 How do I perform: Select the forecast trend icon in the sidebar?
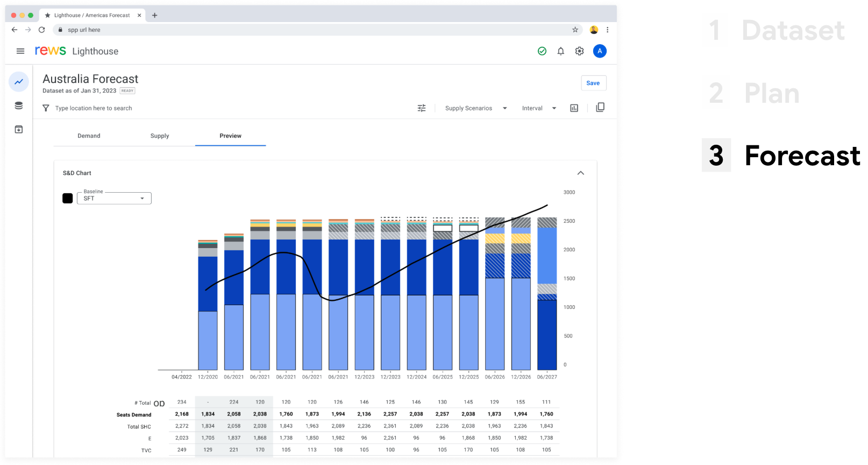click(19, 82)
